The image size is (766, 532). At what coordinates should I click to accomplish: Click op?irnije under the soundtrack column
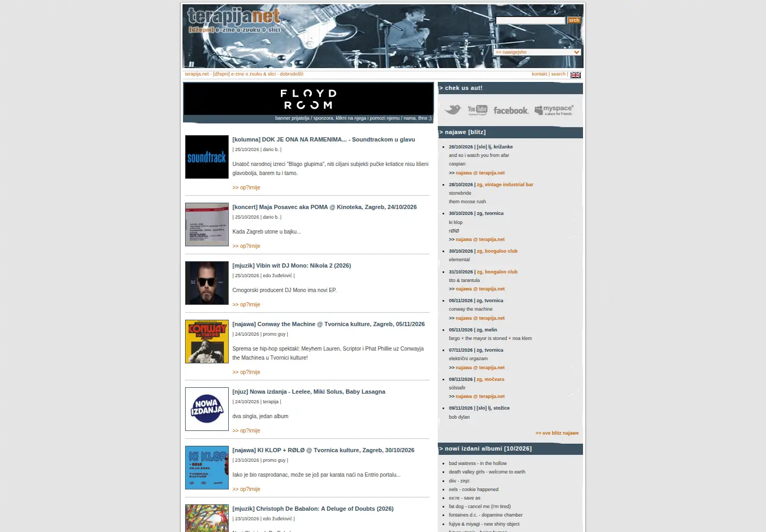246,188
